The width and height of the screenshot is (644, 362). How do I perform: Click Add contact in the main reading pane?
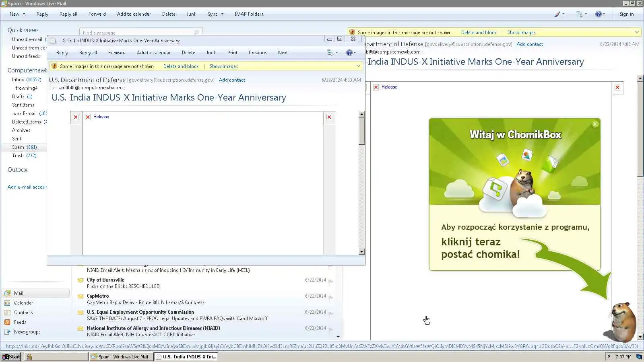[x=530, y=44]
